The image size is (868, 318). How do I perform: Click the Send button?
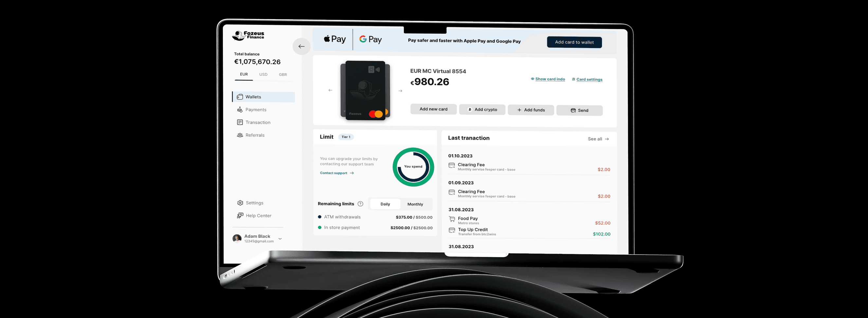(579, 110)
